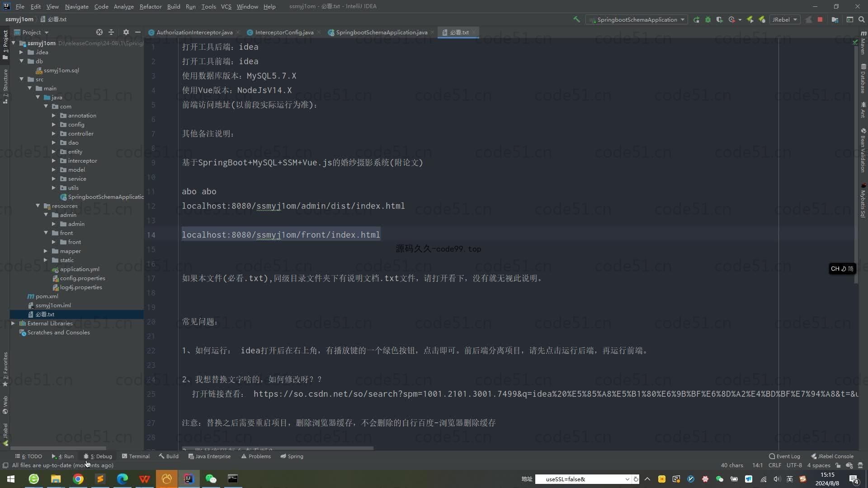
Task: Click the Locate/Select Opened File target icon
Action: point(99,32)
